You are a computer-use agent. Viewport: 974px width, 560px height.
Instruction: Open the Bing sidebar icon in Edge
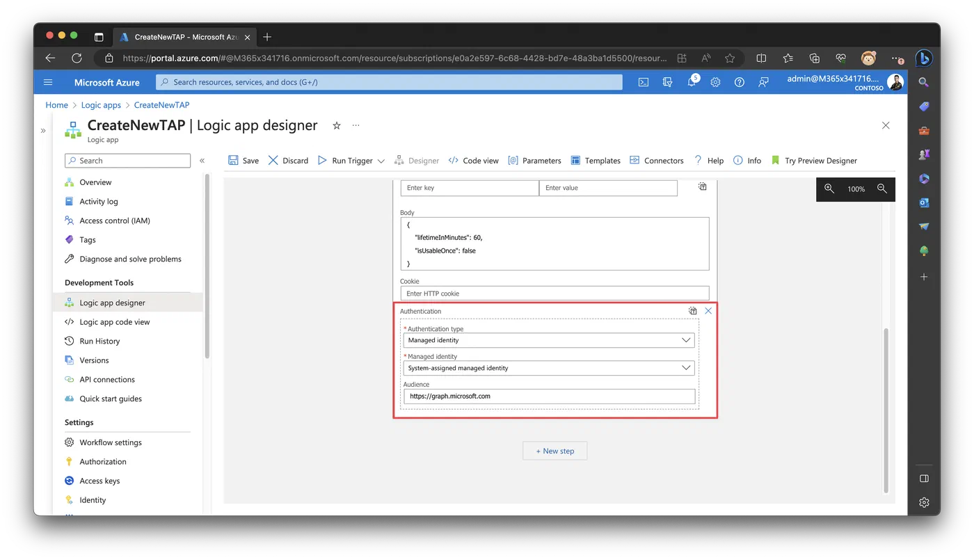pyautogui.click(x=923, y=58)
